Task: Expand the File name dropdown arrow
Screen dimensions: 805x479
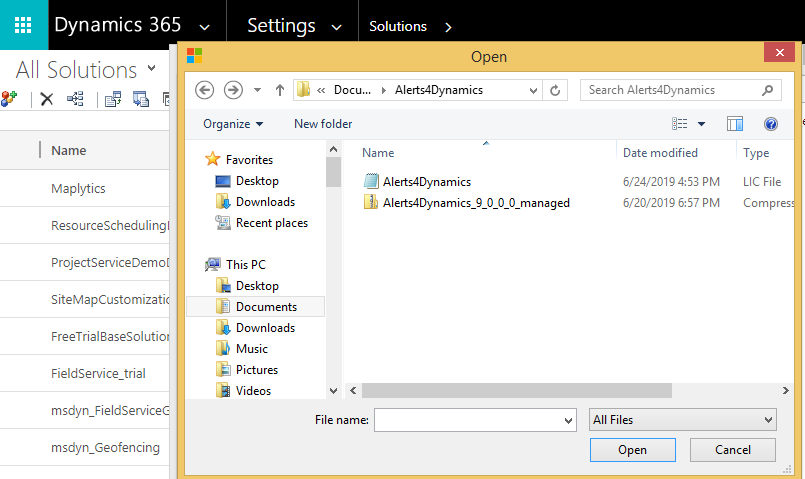Action: click(x=568, y=420)
